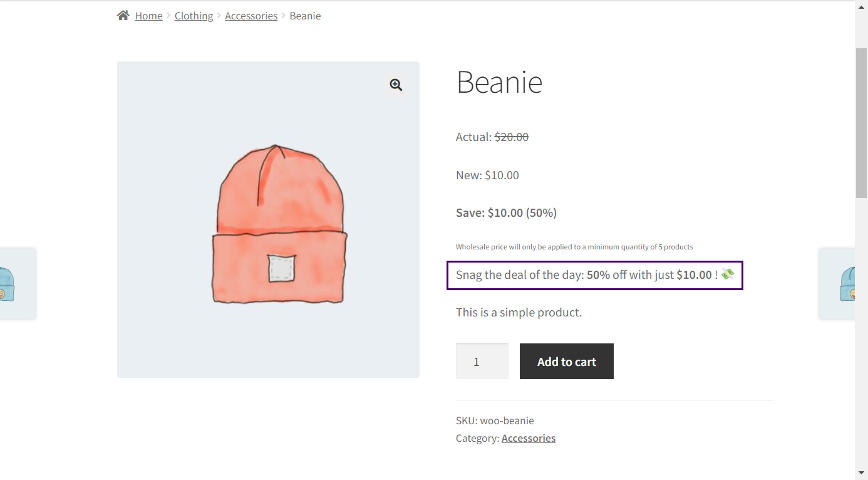Click the Add to cart button
This screenshot has width=868, height=480.
tap(566, 361)
